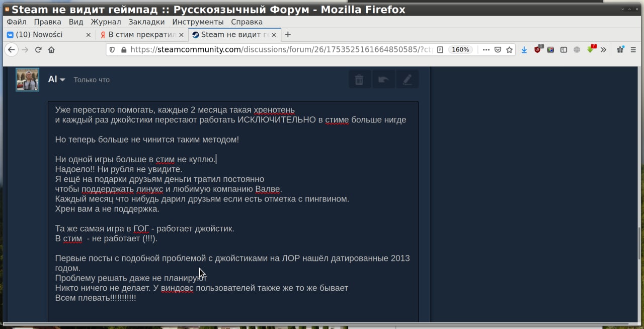Expand the toolbar overflow chevron
The image size is (644, 329).
click(604, 50)
